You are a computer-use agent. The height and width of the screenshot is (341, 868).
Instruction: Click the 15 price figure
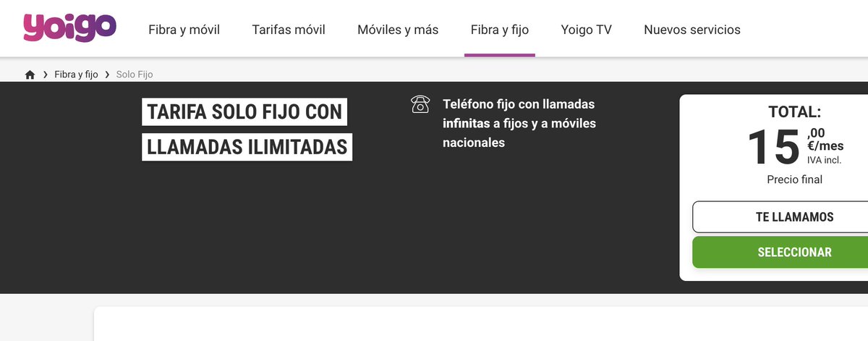pyautogui.click(x=773, y=147)
